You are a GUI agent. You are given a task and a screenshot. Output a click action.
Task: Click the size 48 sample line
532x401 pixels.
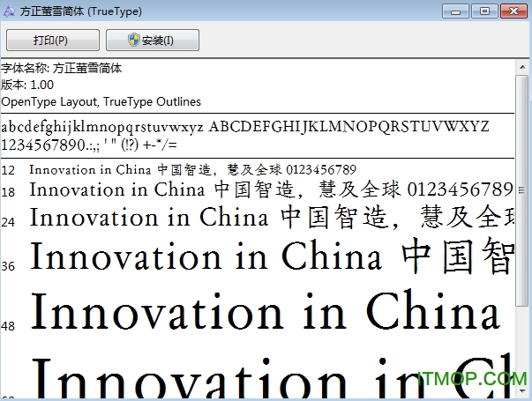pyautogui.click(x=266, y=310)
